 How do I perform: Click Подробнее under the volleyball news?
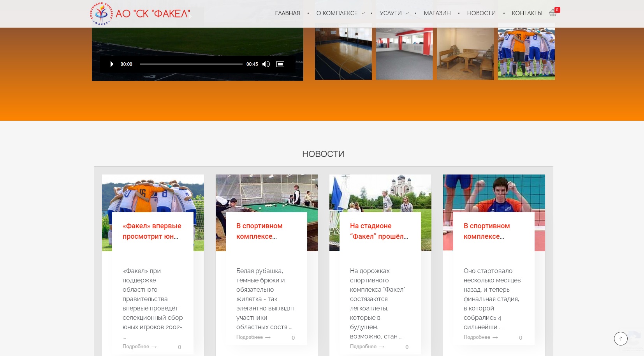481,337
